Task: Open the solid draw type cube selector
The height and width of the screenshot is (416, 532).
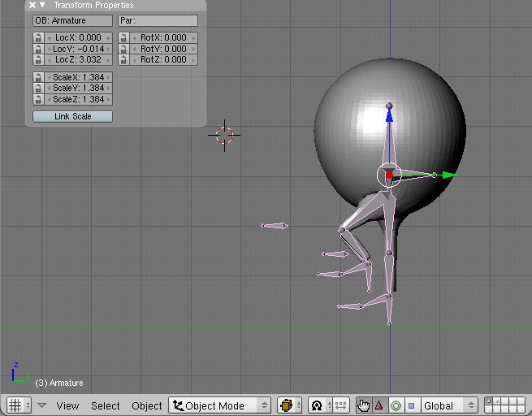Action: [289, 405]
